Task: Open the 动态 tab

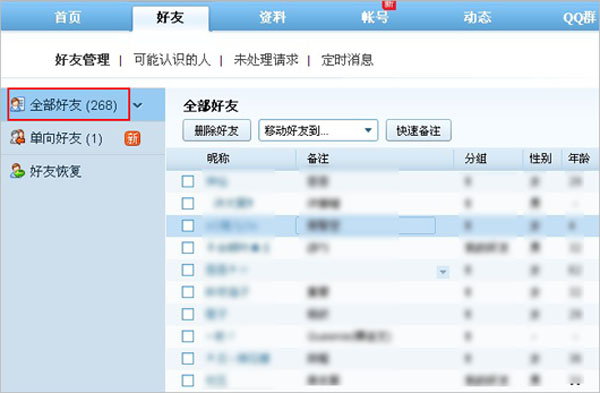Action: [x=478, y=17]
